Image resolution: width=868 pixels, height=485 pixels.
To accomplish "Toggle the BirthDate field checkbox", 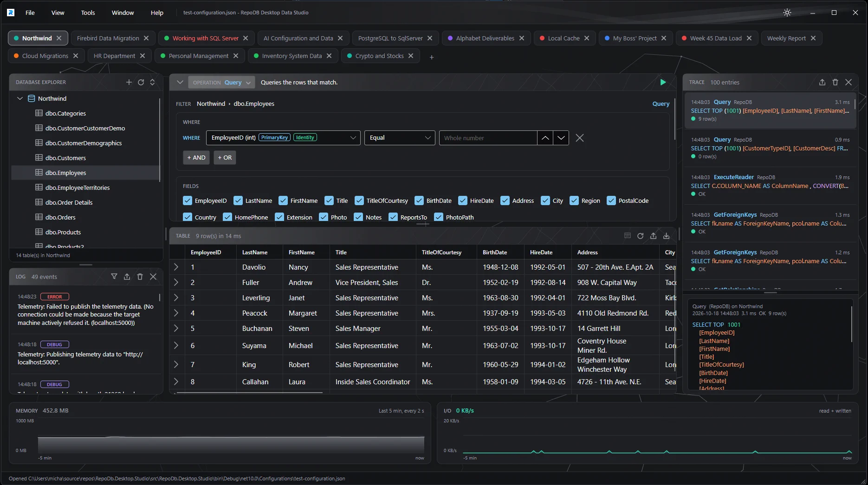I will pyautogui.click(x=419, y=200).
